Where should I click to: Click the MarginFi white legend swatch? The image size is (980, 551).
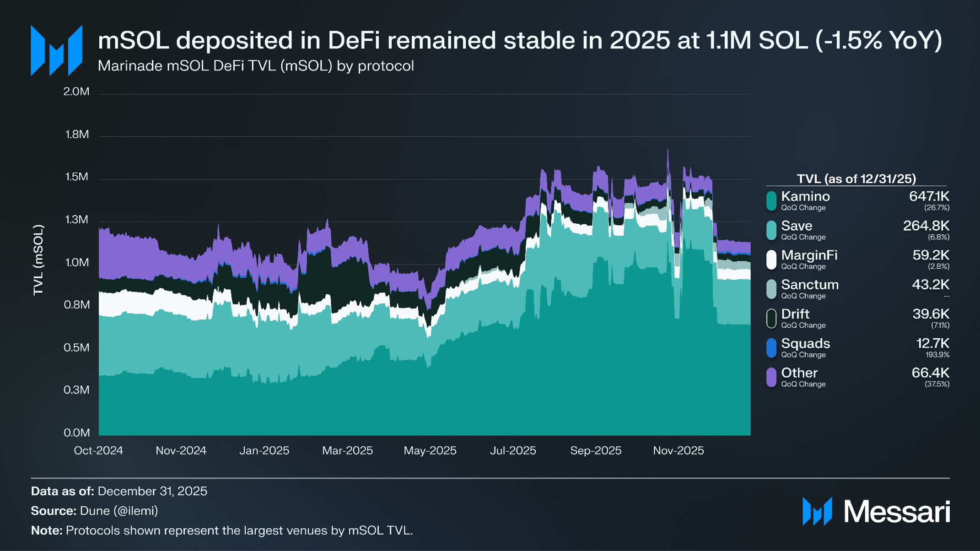771,259
